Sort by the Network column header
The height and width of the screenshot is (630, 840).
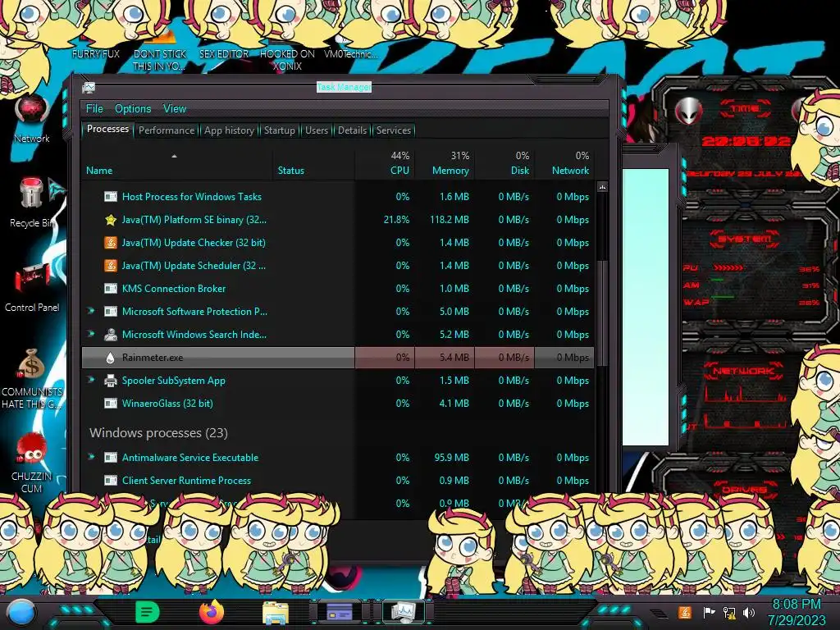[x=564, y=164]
